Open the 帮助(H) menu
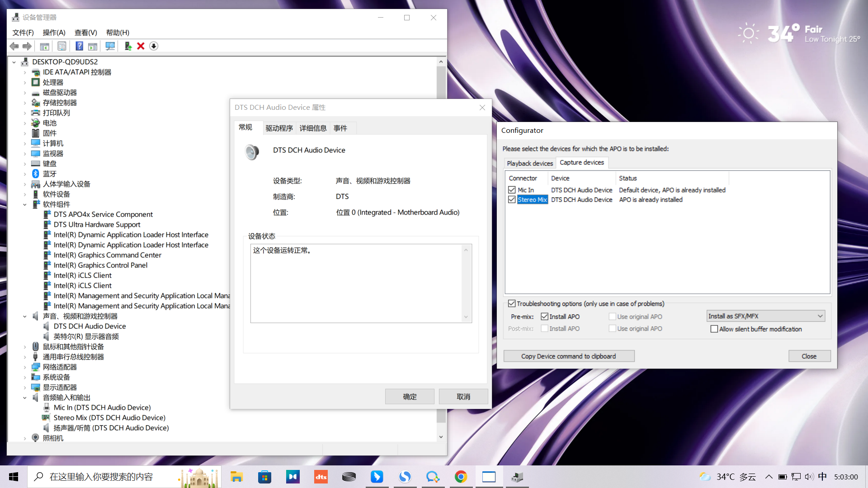Viewport: 868px width, 488px height. point(118,33)
